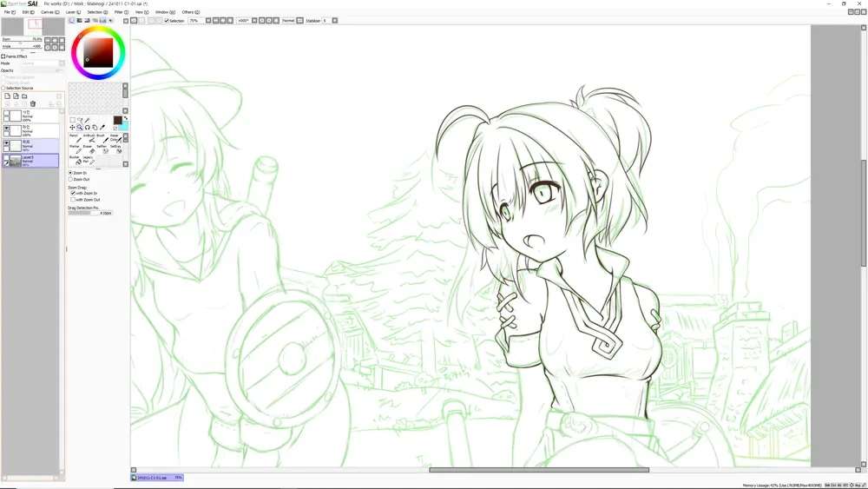Show the RGB slider panel
The width and height of the screenshot is (868, 489).
point(79,21)
